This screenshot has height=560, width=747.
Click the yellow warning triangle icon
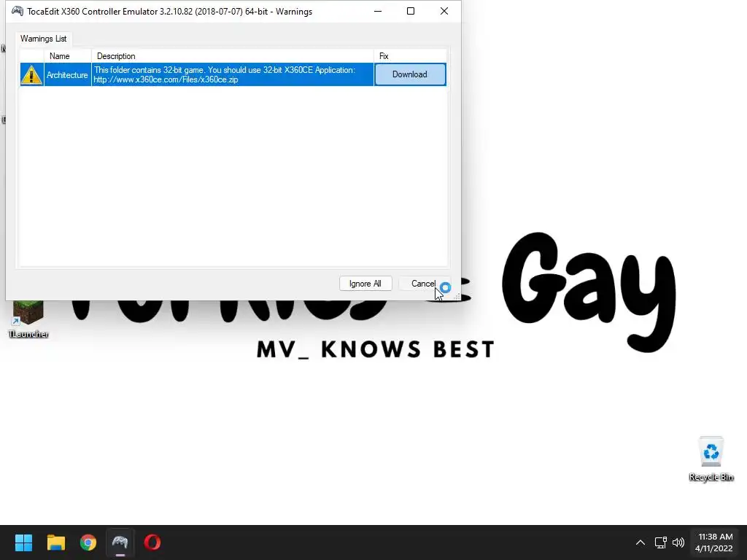31,75
